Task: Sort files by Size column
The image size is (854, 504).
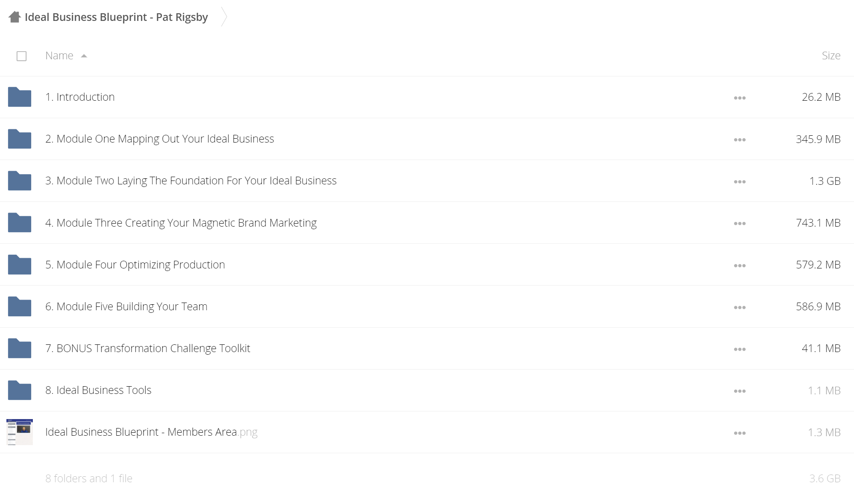Action: pos(831,55)
